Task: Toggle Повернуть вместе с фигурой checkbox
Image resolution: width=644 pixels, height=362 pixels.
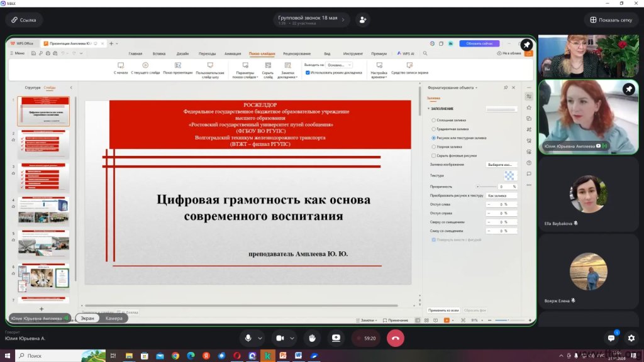Action: tap(434, 239)
